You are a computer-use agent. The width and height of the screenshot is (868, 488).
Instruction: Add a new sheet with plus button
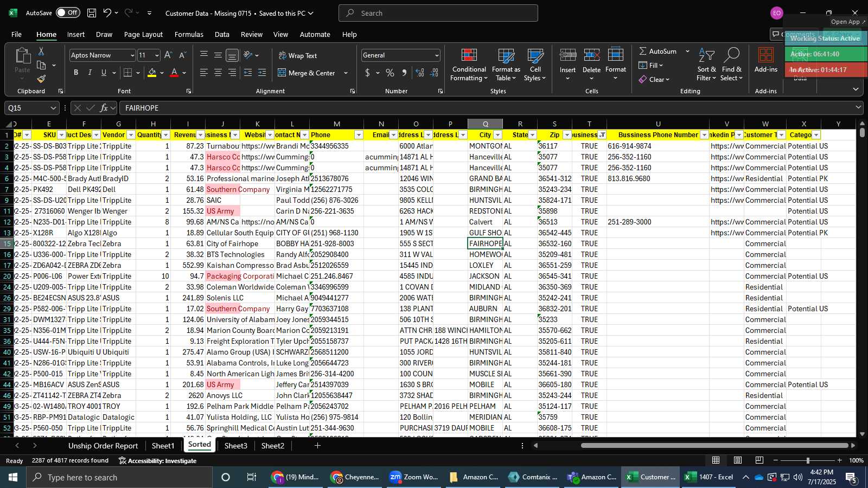click(x=318, y=446)
